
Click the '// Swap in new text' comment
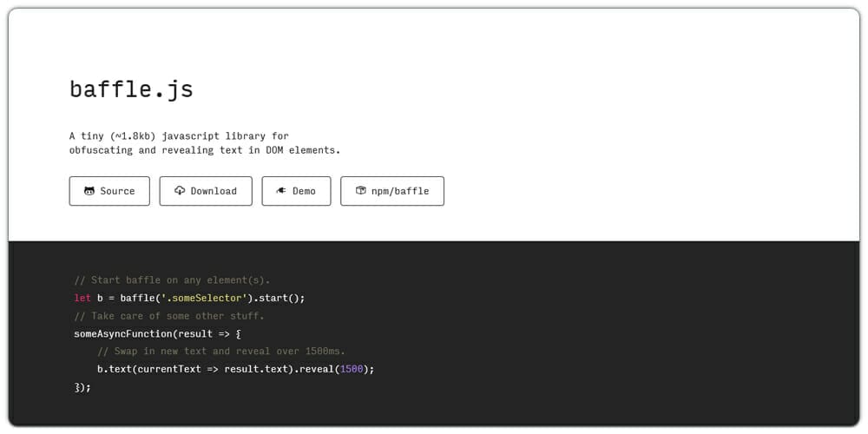coord(221,352)
